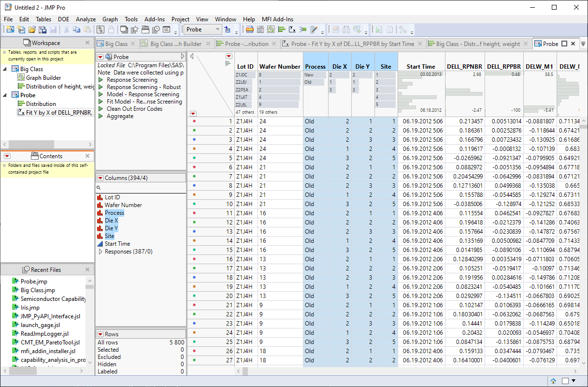Run the Clean Out Error Codes script
This screenshot has height=387, width=588.
(101, 109)
